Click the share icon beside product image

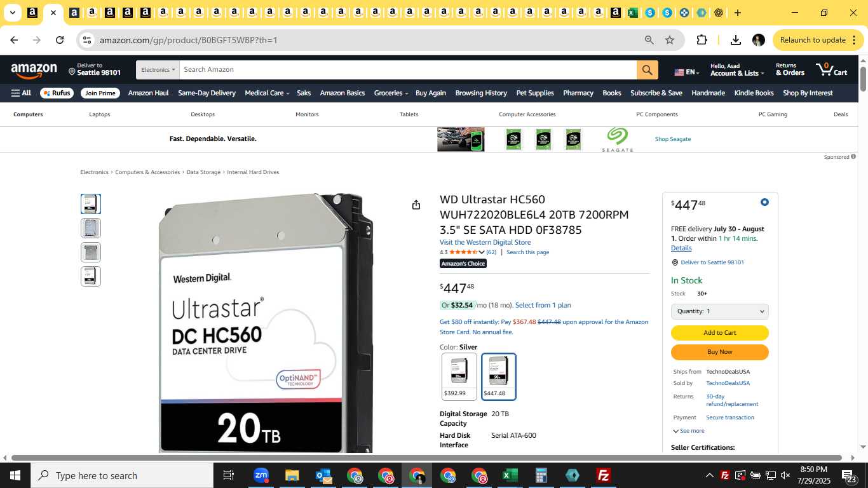click(416, 205)
